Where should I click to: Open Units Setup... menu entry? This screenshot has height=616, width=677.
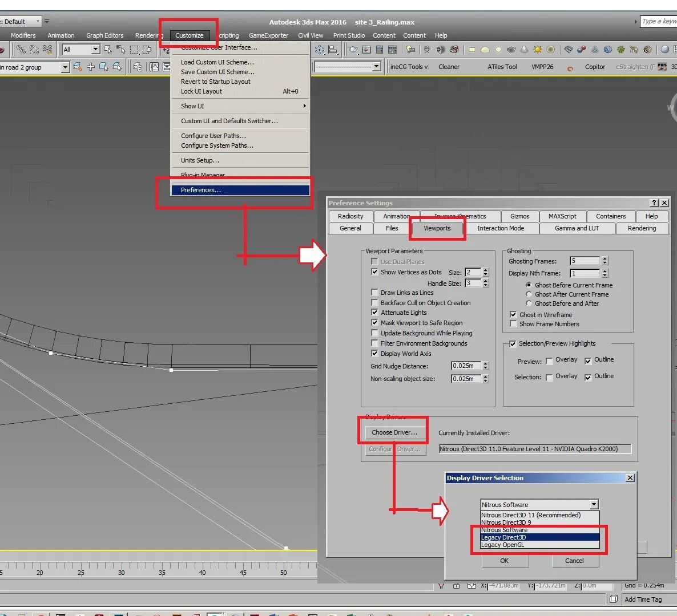pyautogui.click(x=240, y=160)
